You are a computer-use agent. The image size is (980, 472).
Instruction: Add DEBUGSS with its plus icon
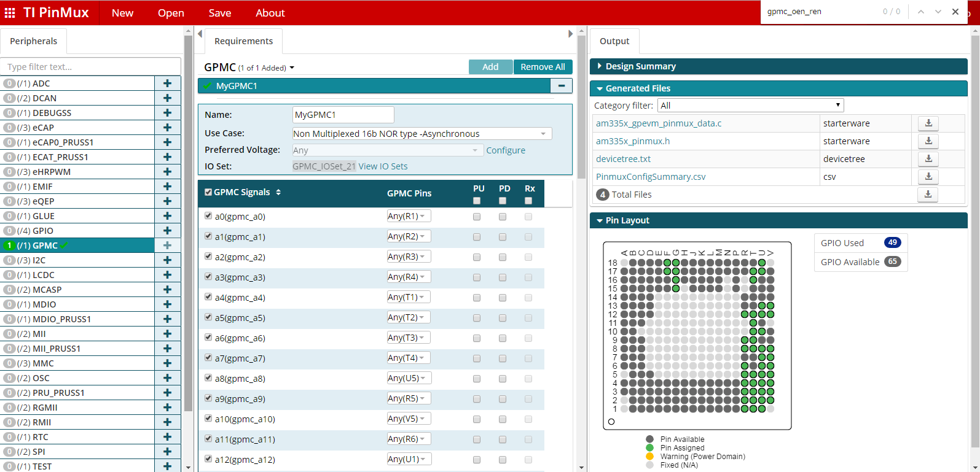pos(167,113)
